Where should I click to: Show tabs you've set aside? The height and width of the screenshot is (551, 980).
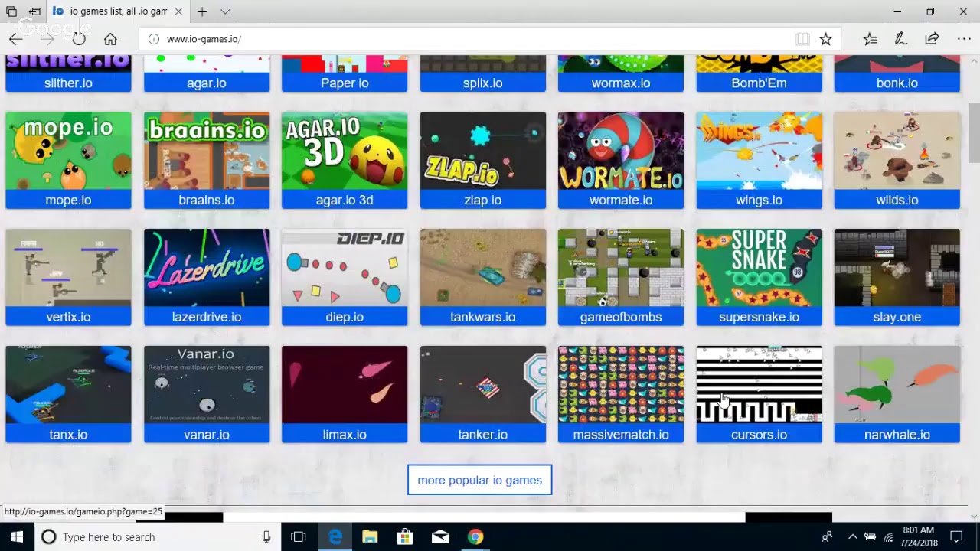[11, 11]
